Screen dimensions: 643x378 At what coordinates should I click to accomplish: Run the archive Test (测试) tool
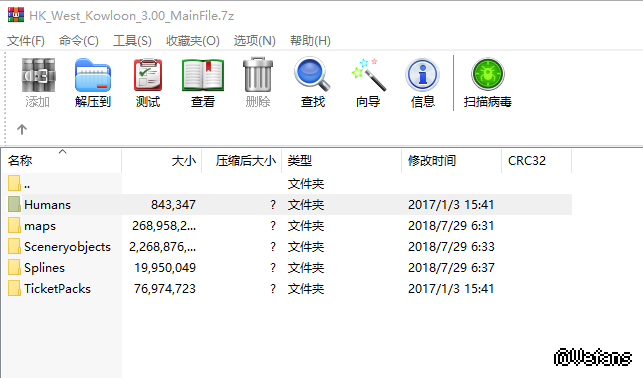[148, 82]
